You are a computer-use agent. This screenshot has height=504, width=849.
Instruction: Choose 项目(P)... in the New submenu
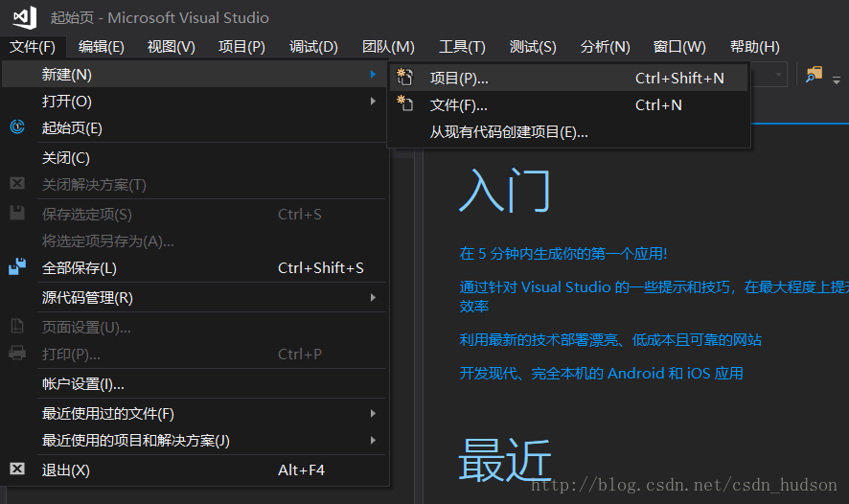click(568, 78)
